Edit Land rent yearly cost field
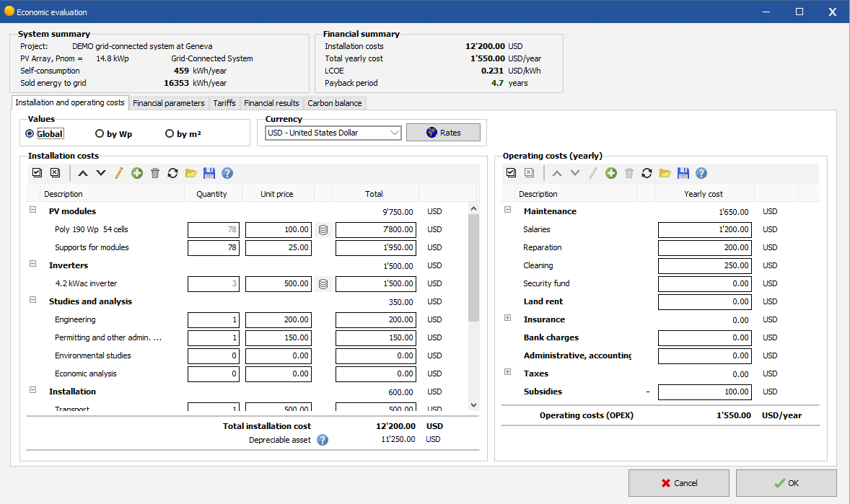 pyautogui.click(x=705, y=302)
